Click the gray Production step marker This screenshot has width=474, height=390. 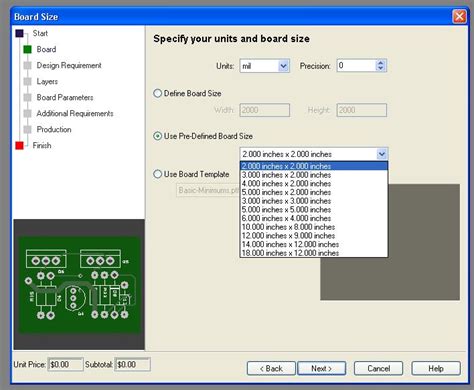[x=27, y=129]
